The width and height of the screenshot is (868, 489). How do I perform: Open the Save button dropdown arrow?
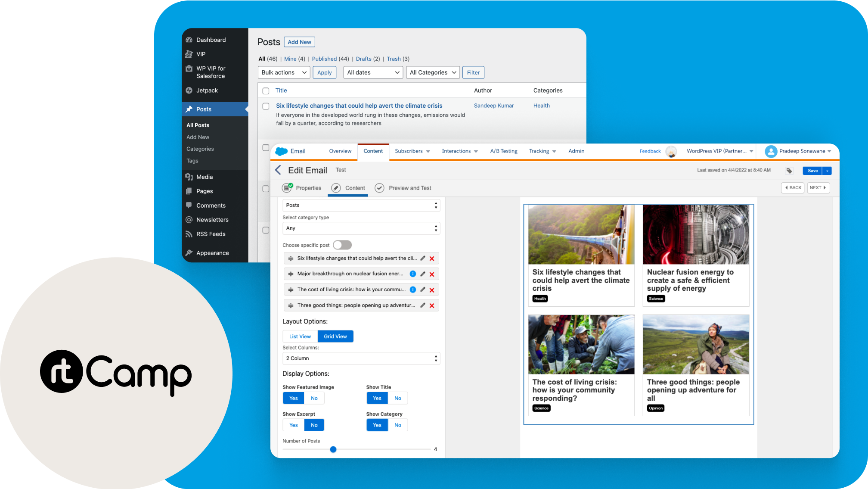(827, 171)
